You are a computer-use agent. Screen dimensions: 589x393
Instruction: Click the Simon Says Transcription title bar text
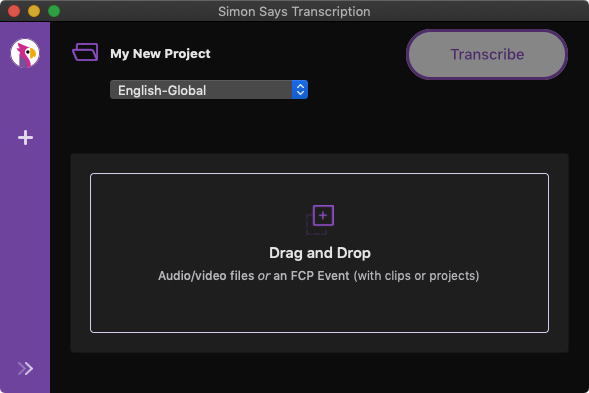(294, 12)
